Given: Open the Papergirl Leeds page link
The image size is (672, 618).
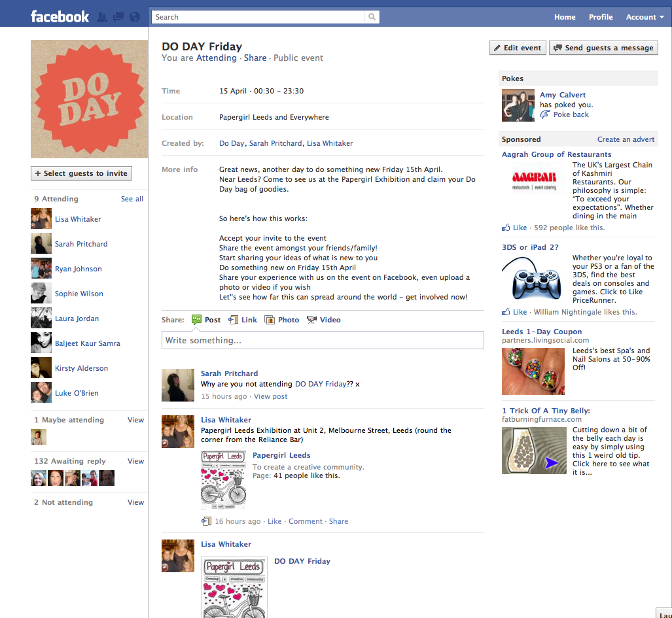Looking at the screenshot, I should 281,455.
